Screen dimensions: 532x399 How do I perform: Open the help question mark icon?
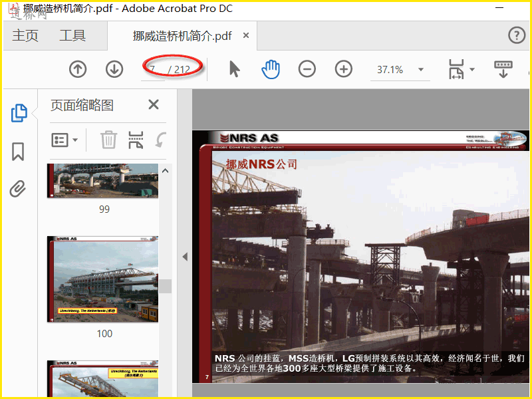517,35
